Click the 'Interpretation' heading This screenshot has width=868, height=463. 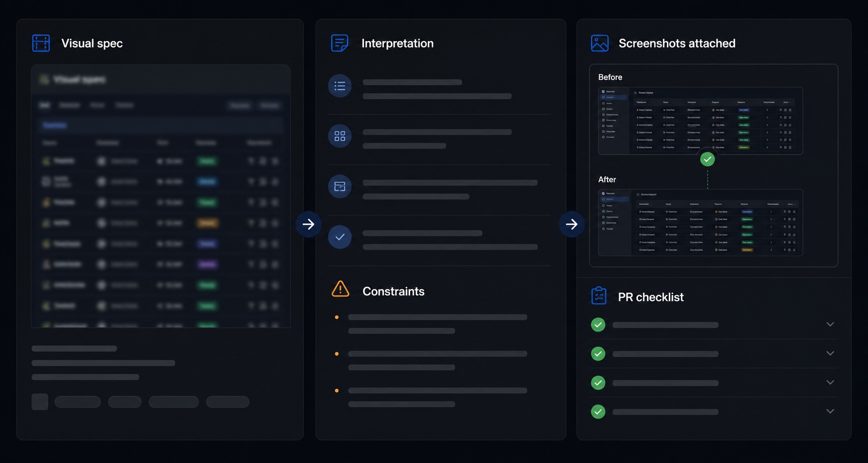(x=397, y=43)
